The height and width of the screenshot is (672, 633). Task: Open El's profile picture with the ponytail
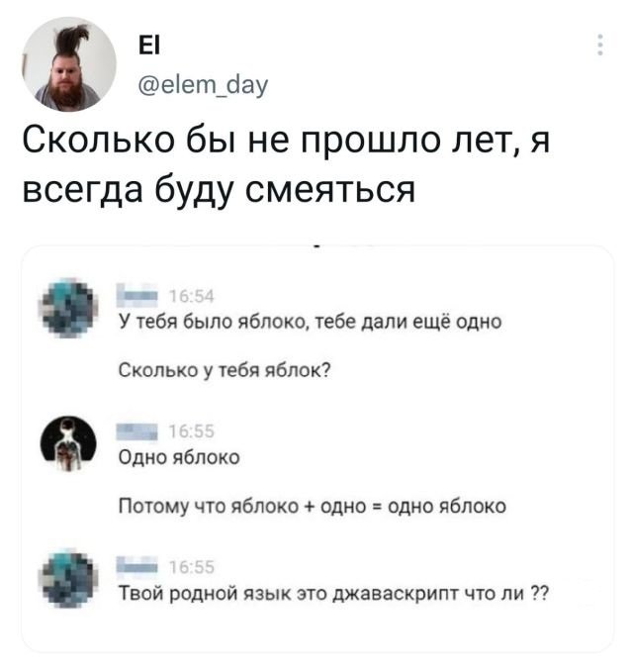tap(69, 64)
